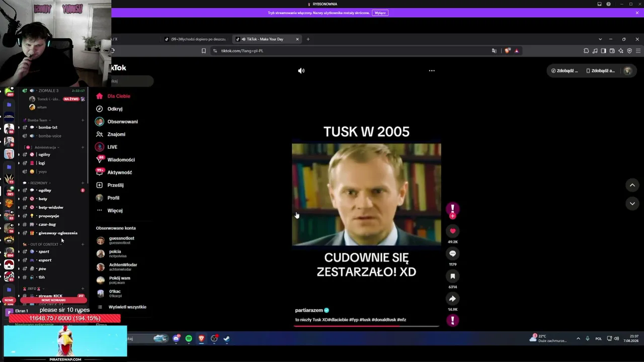Open Profil page in TikTok sidebar
This screenshot has height=362, width=644.
(113, 198)
